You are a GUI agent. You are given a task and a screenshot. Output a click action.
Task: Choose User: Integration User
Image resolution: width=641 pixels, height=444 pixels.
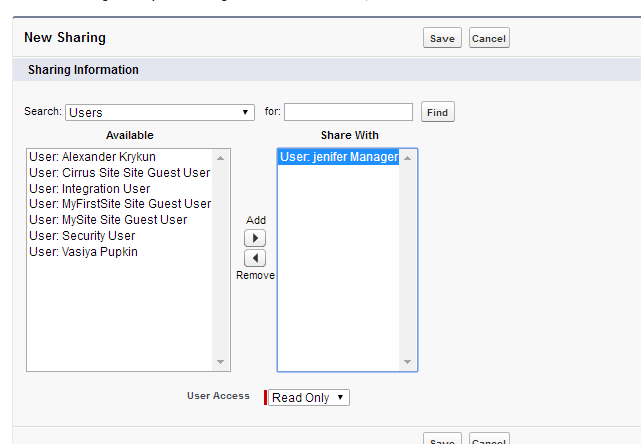tap(90, 189)
